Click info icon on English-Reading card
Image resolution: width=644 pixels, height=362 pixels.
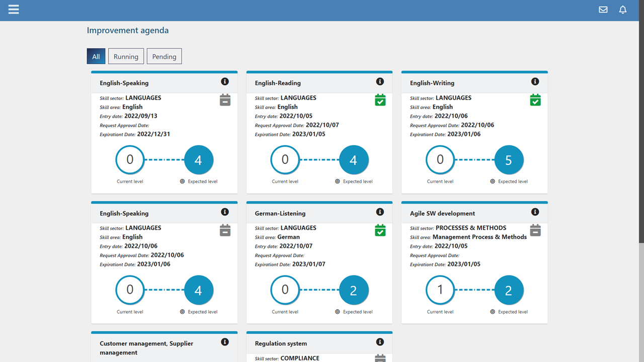380,81
